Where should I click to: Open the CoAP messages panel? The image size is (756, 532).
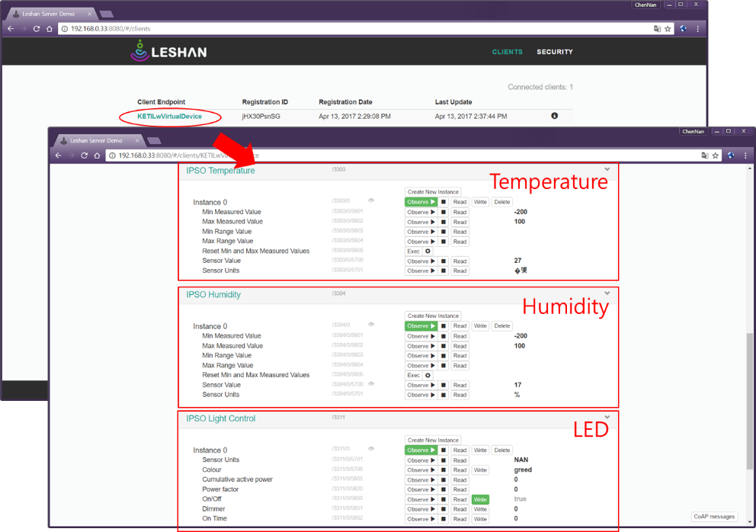click(714, 517)
